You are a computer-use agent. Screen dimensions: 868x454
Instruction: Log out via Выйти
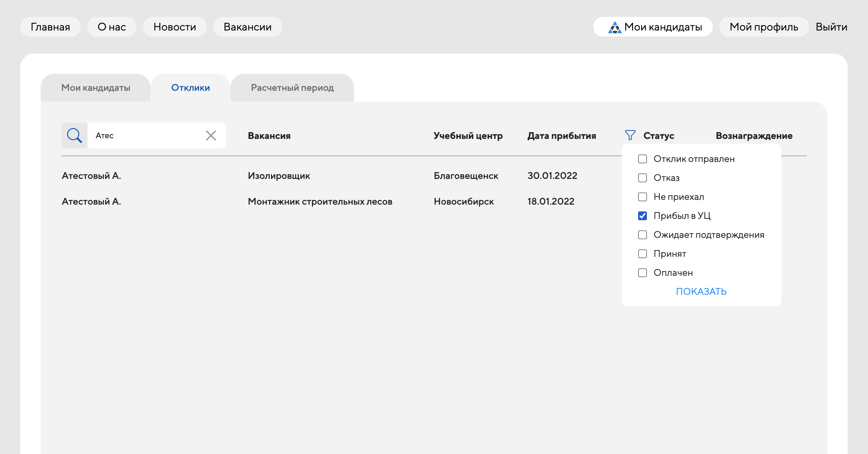[831, 27]
